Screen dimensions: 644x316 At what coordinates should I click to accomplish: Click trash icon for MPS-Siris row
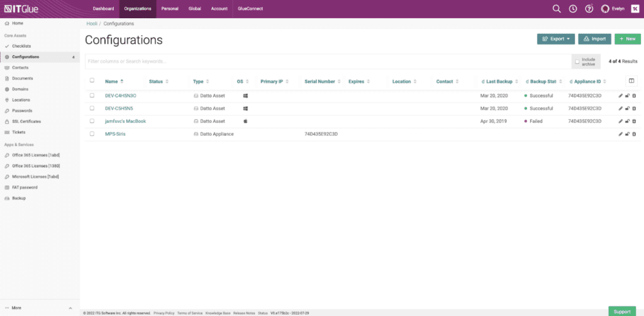click(634, 134)
